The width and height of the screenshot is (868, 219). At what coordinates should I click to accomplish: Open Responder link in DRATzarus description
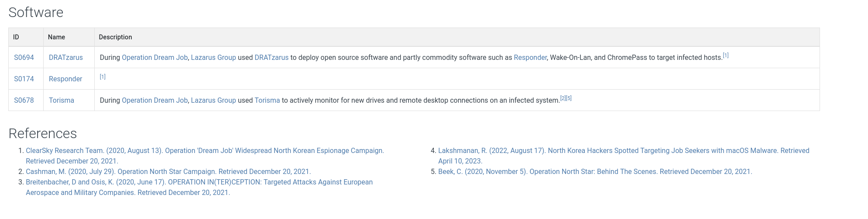[x=530, y=57]
